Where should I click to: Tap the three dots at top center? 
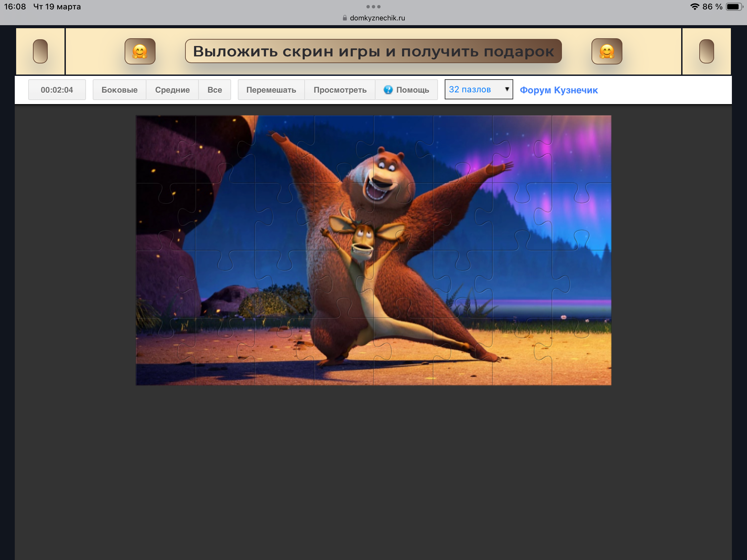click(x=373, y=7)
